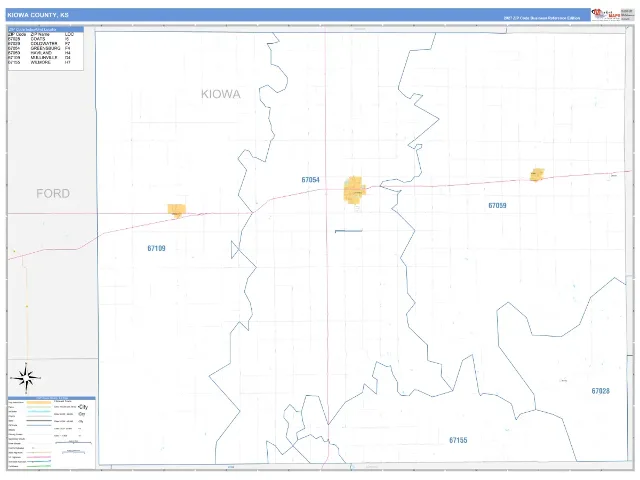Click the large orange city area at center
The height and width of the screenshot is (480, 640).
pos(354,190)
